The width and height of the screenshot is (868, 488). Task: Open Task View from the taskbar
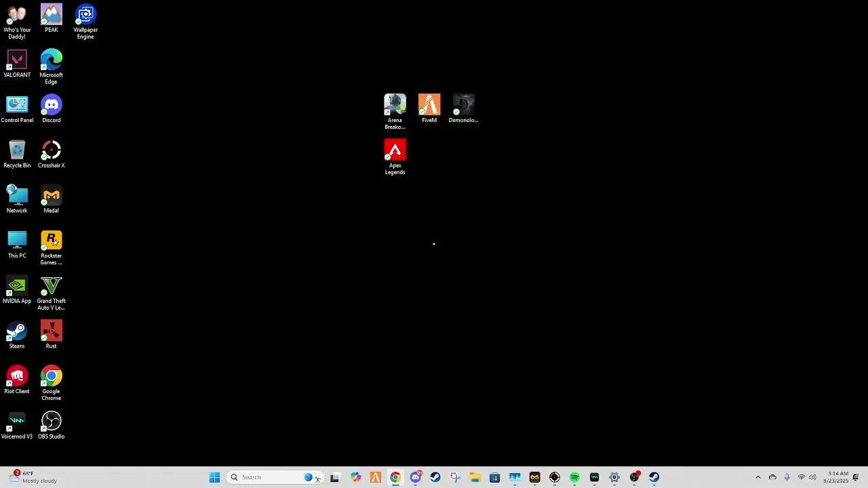[x=335, y=477]
